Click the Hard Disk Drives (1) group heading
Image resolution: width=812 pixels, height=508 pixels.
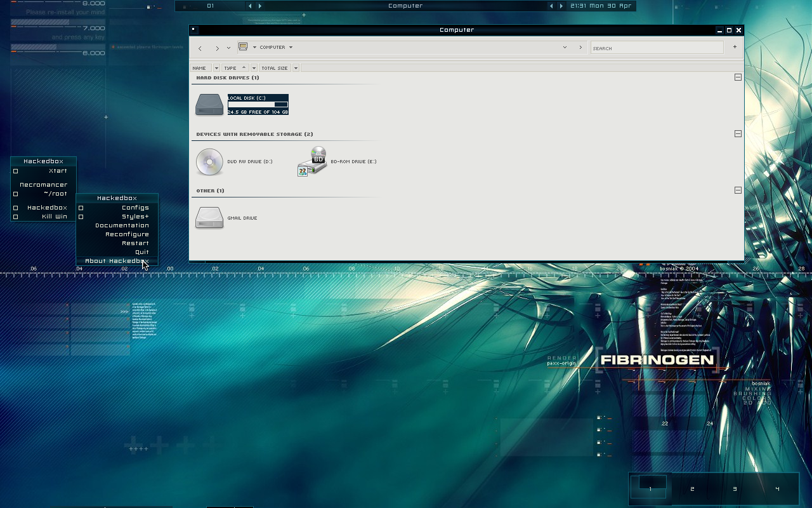pos(228,77)
